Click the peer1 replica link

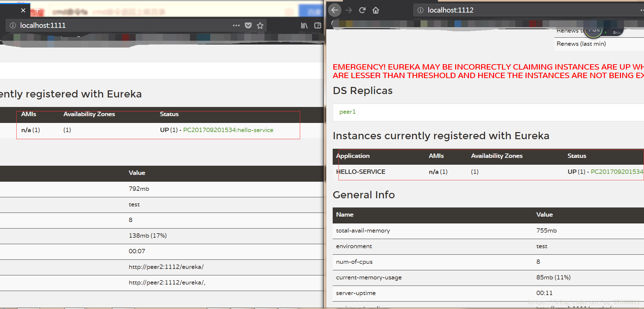click(x=348, y=112)
